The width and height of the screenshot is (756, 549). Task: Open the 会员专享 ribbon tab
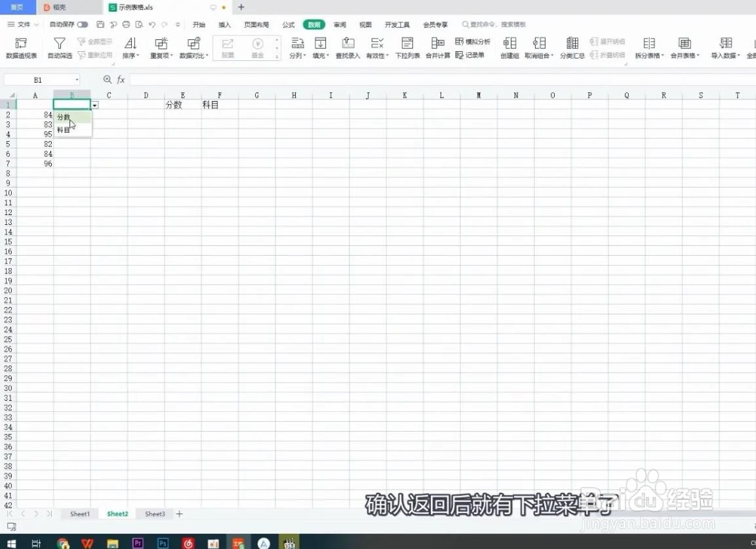point(435,25)
